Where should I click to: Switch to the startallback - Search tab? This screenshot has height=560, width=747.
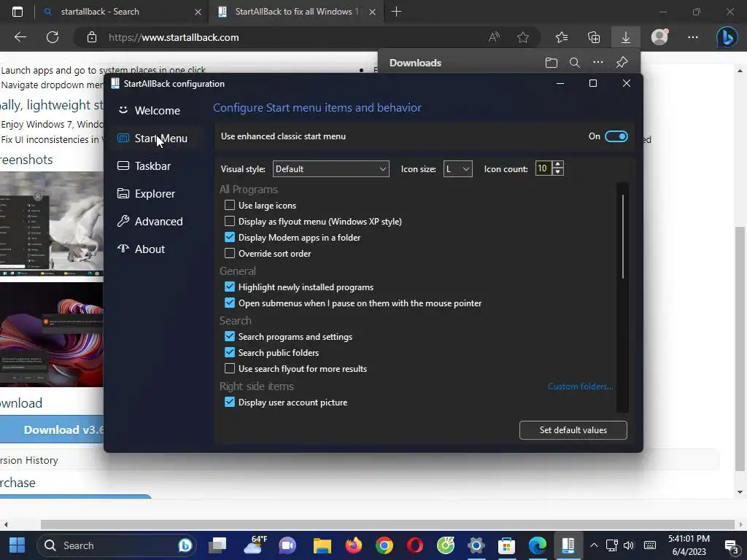pyautogui.click(x=122, y=12)
